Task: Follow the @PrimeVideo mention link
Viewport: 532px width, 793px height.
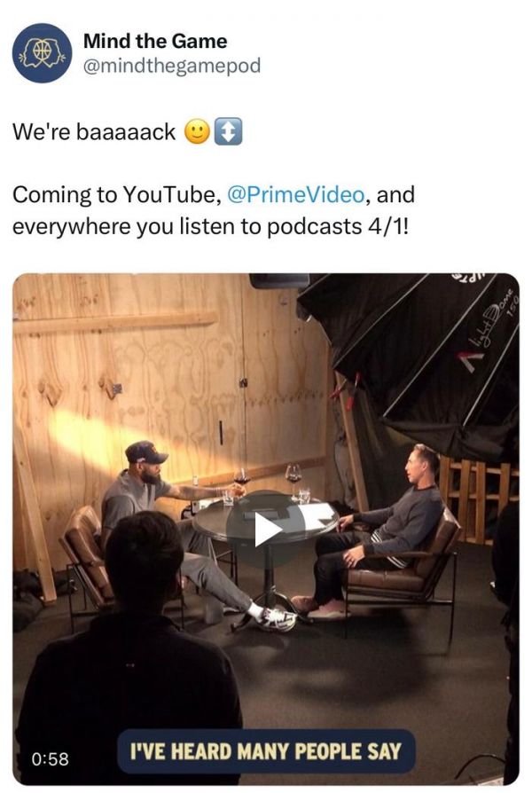Action: click(x=295, y=195)
